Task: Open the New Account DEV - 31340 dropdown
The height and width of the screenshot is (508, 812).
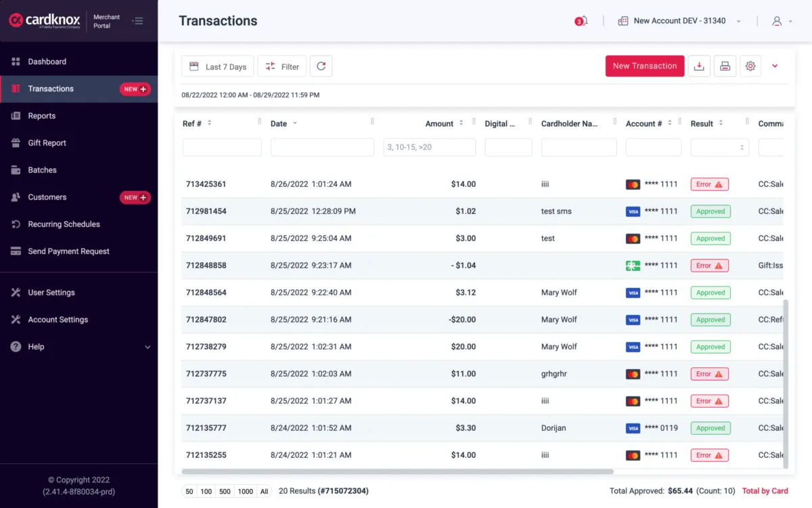Action: coord(679,21)
